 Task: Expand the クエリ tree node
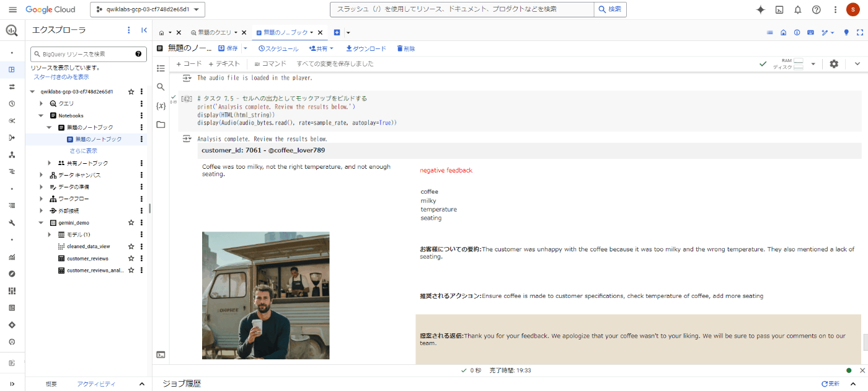pyautogui.click(x=41, y=104)
